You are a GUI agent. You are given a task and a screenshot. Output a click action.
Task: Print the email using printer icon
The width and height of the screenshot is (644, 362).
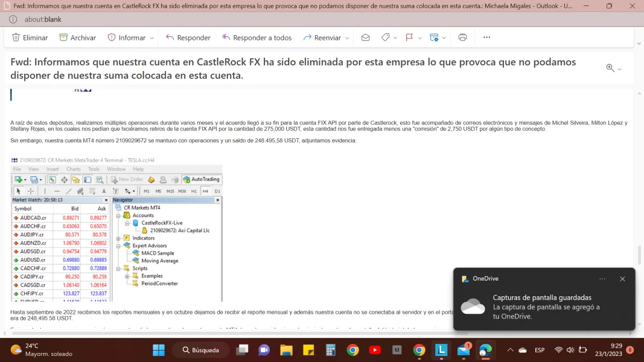(462, 37)
